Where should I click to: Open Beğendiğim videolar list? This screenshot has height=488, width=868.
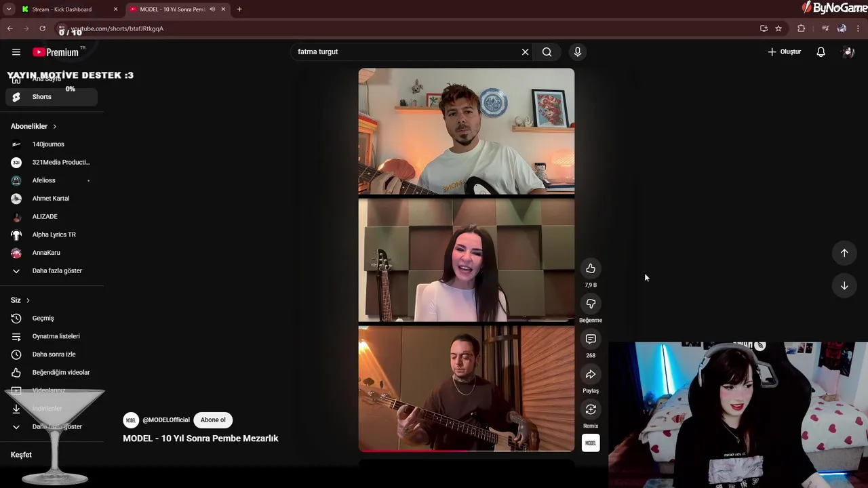52,372
